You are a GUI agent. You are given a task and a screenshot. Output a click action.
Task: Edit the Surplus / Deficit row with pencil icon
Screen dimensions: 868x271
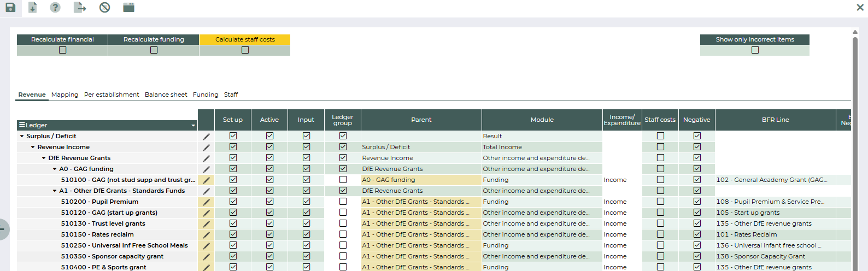[206, 137]
